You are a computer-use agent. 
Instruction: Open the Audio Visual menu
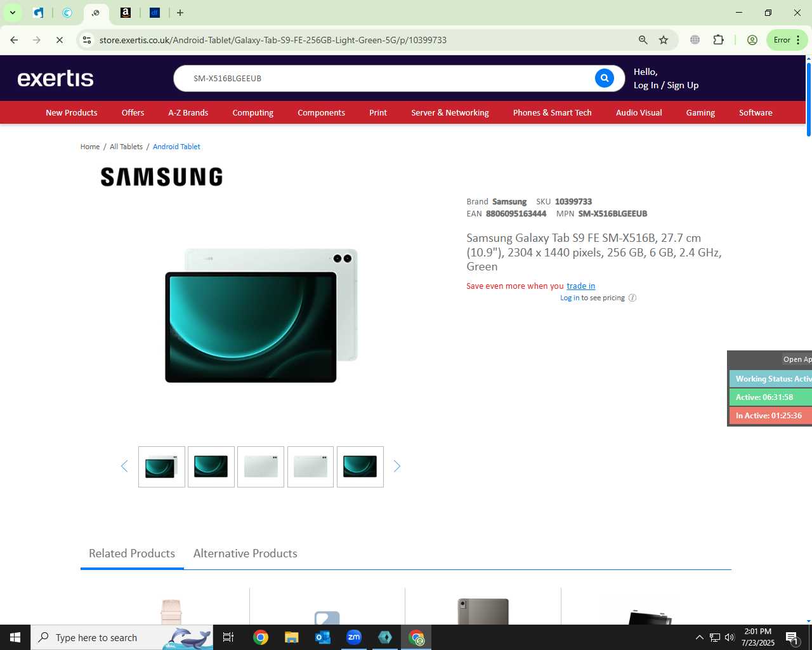(x=639, y=112)
